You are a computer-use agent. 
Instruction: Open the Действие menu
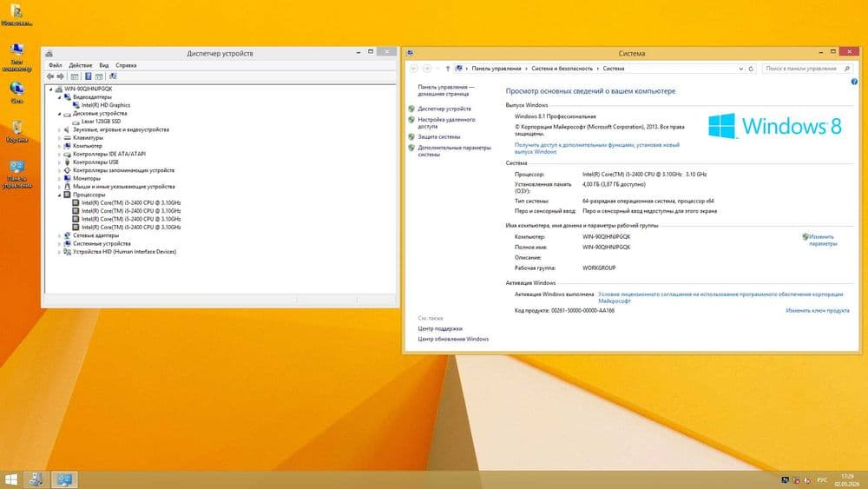pos(80,65)
